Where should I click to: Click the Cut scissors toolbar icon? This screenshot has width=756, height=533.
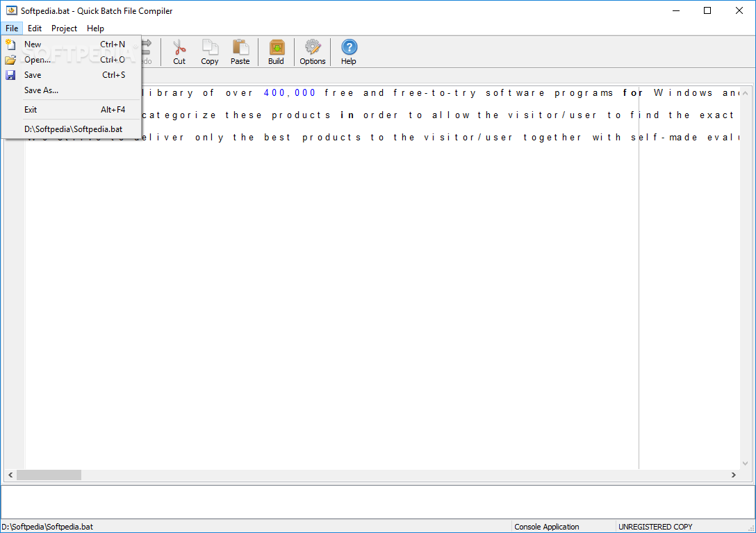(179, 47)
